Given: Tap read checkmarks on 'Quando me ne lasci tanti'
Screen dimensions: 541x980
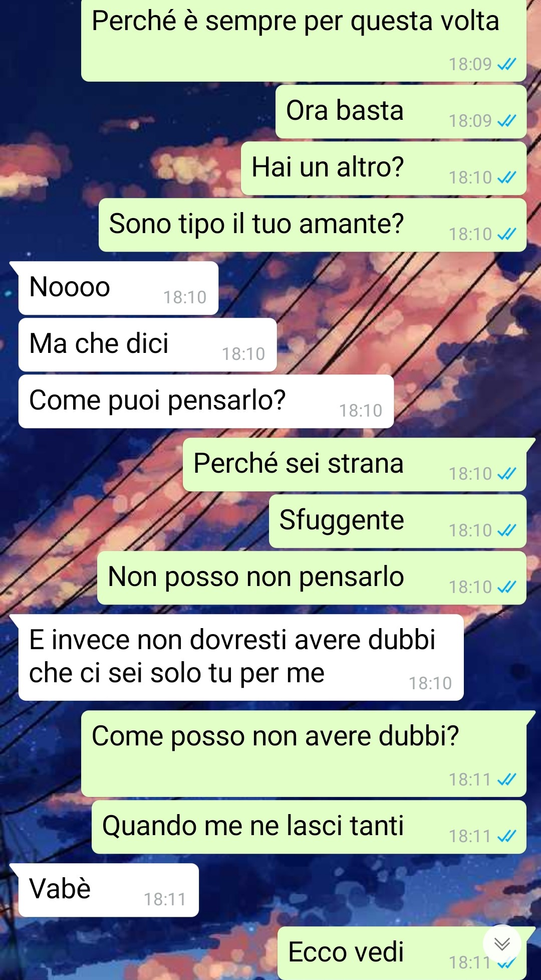Looking at the screenshot, I should tap(506, 836).
